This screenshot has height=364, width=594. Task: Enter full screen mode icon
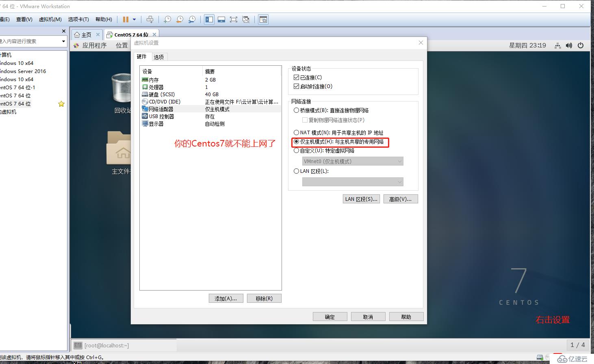point(234,19)
